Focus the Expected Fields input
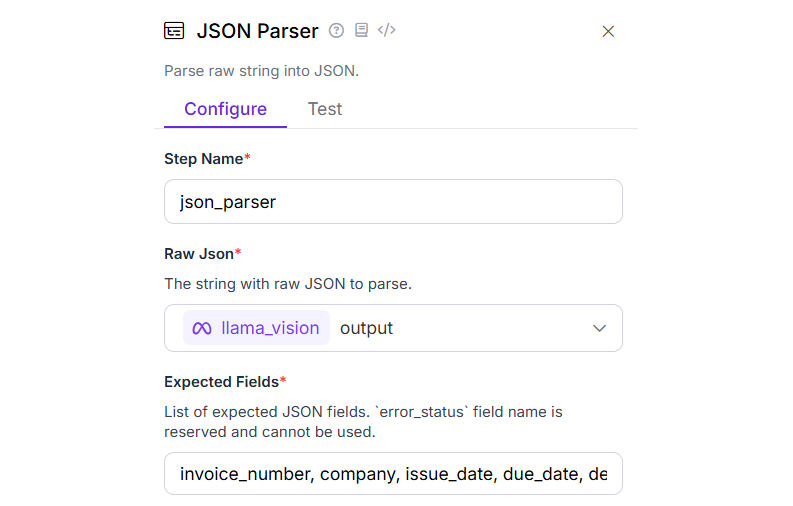Image resolution: width=793 pixels, height=506 pixels. [393, 474]
